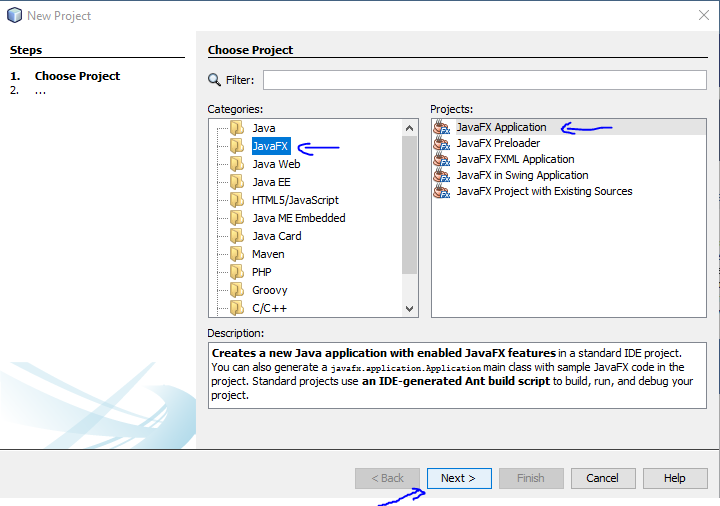
Task: Select the Java ME Embedded category
Action: tap(298, 218)
